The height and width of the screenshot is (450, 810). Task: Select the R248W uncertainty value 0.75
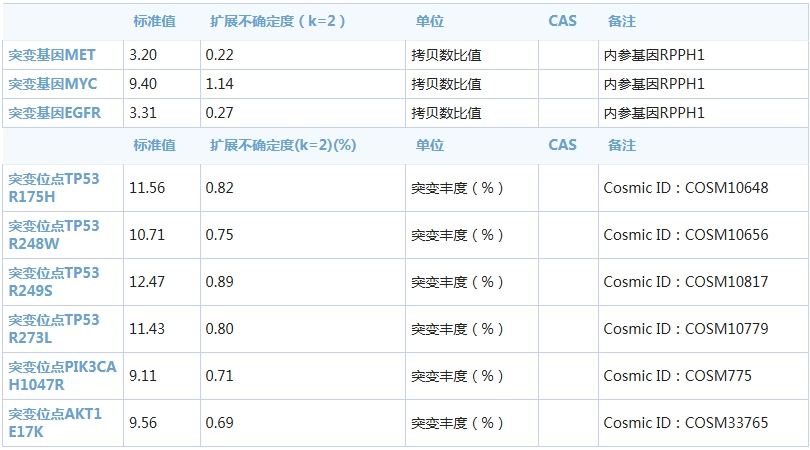(x=220, y=235)
